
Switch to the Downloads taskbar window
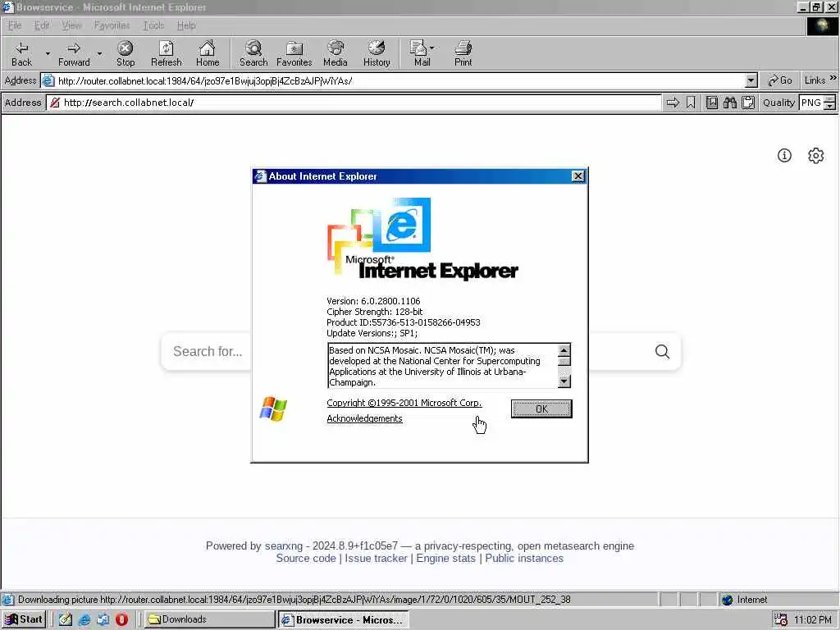(209, 619)
